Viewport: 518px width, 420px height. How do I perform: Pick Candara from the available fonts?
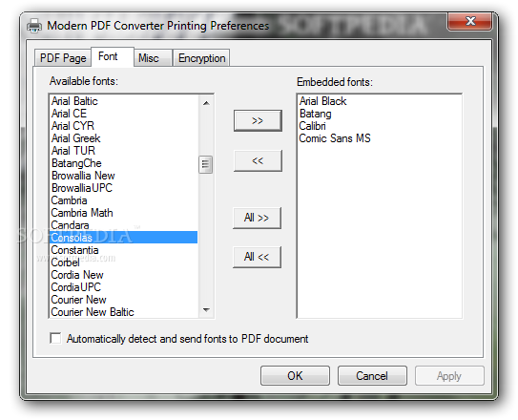point(124,225)
